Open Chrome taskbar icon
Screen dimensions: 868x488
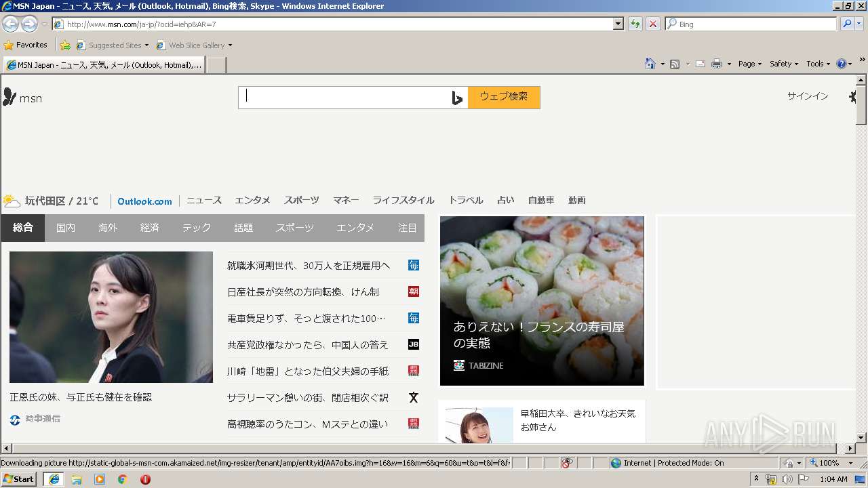point(122,479)
